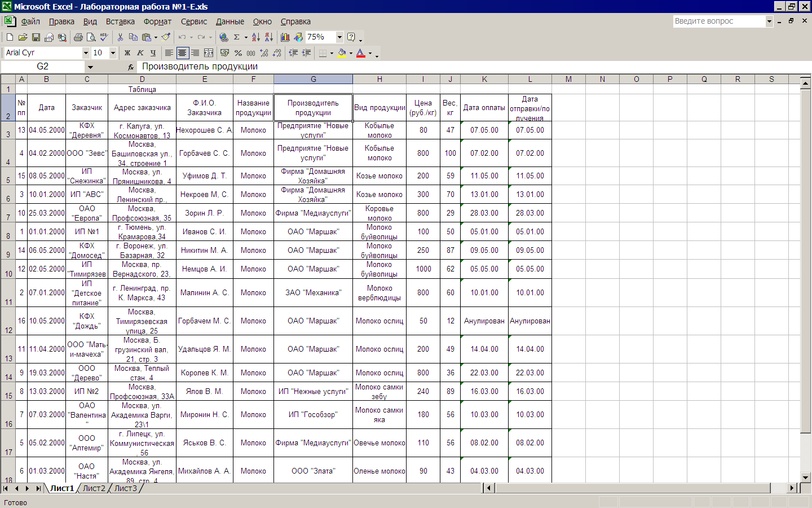Apply Percent style icon
Image resolution: width=812 pixels, height=508 pixels.
(238, 52)
